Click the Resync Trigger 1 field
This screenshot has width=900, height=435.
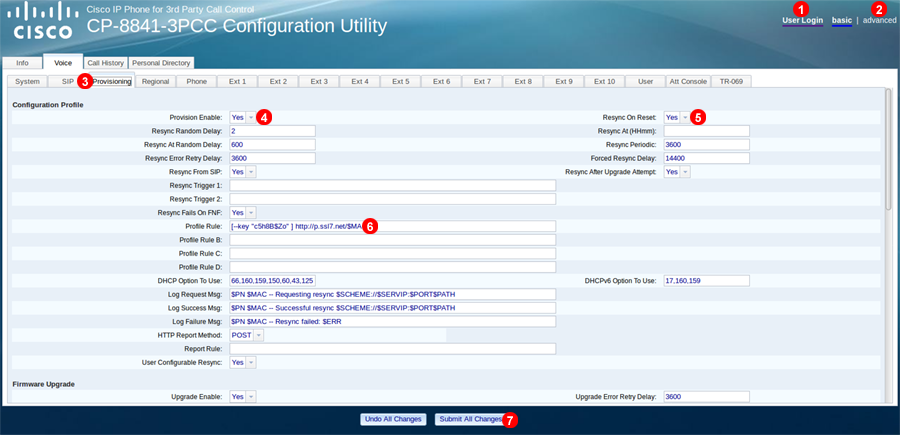point(393,185)
